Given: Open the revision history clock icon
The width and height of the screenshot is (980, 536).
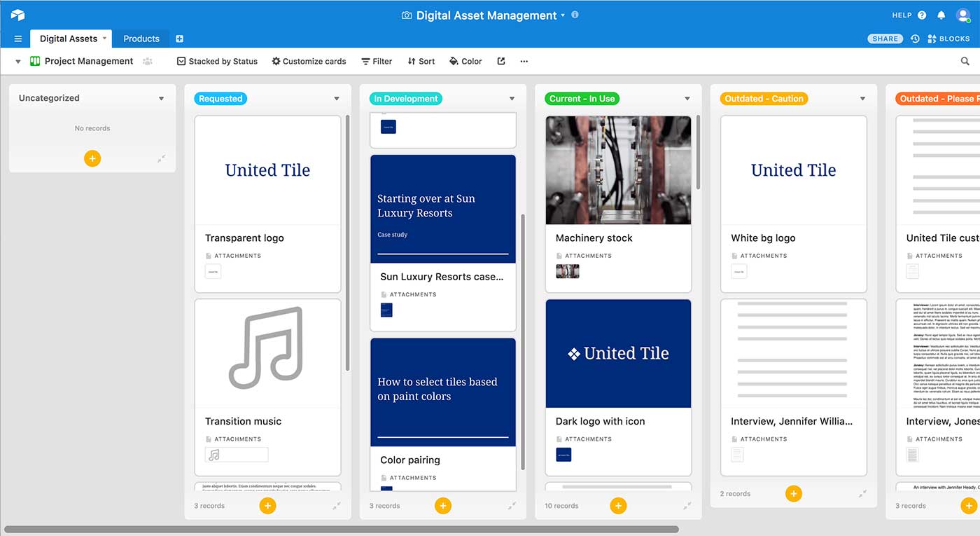Looking at the screenshot, I should 915,39.
